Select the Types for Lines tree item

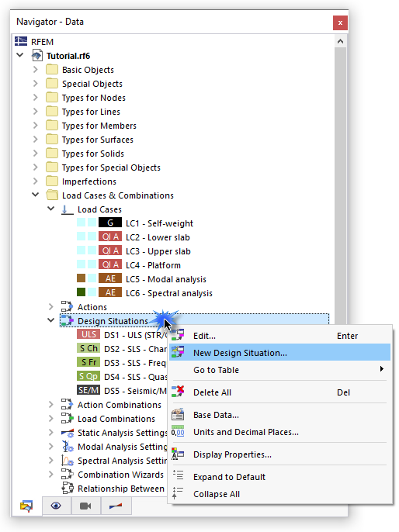[91, 112]
